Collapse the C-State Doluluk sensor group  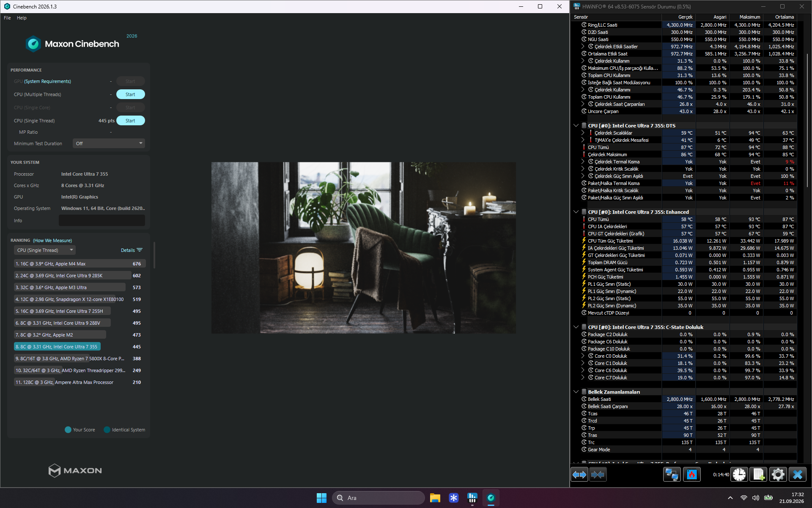pyautogui.click(x=576, y=327)
